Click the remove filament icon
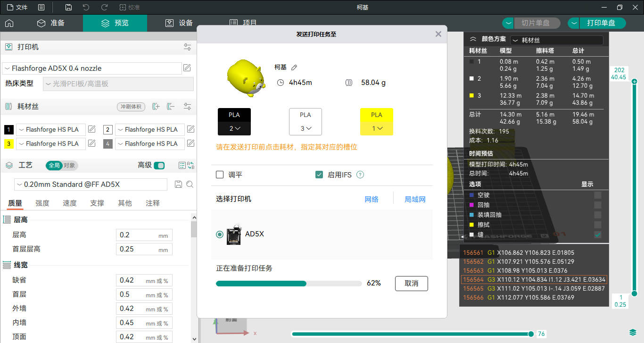644x343 pixels. 171,107
